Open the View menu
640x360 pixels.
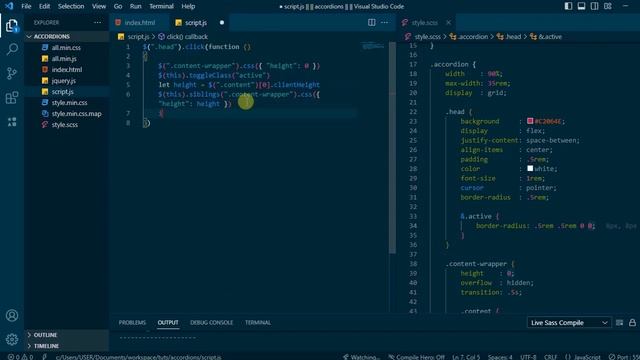tap(99, 6)
